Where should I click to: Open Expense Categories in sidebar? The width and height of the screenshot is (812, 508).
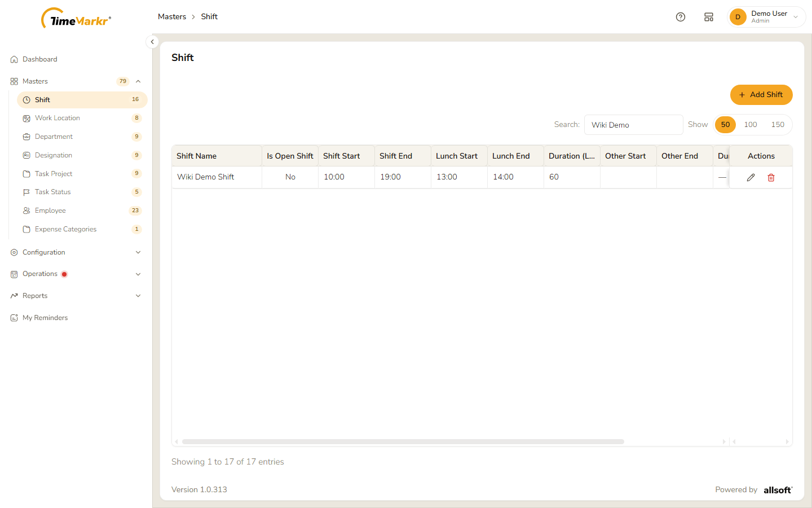82,229
